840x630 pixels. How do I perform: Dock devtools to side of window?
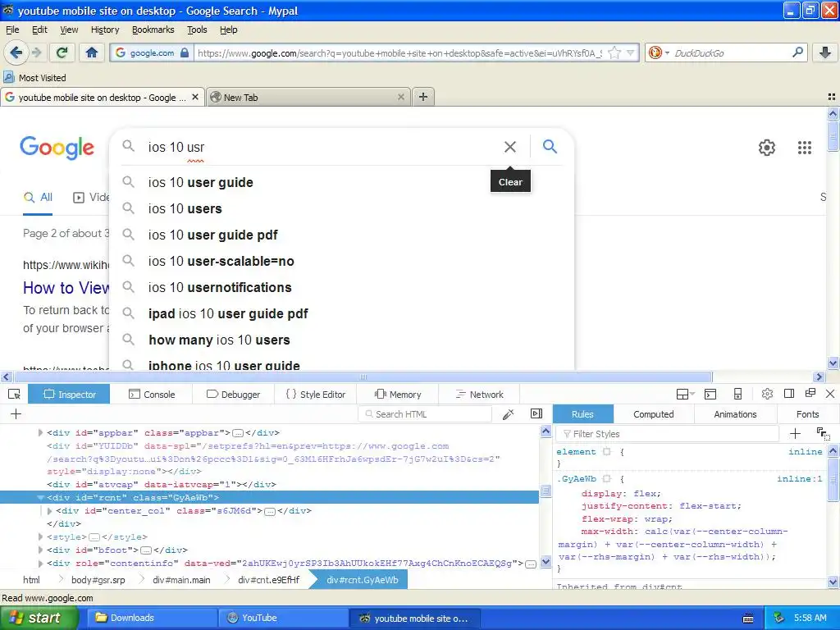click(788, 394)
